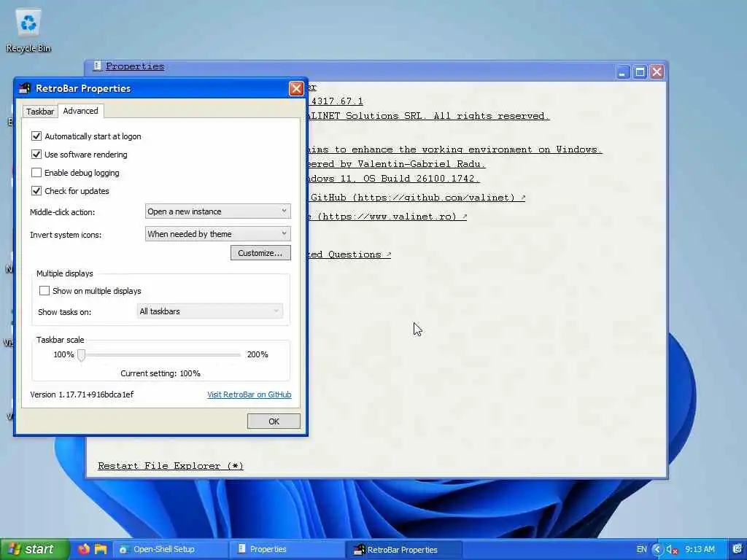Open Invert system icons dropdown

tap(217, 234)
